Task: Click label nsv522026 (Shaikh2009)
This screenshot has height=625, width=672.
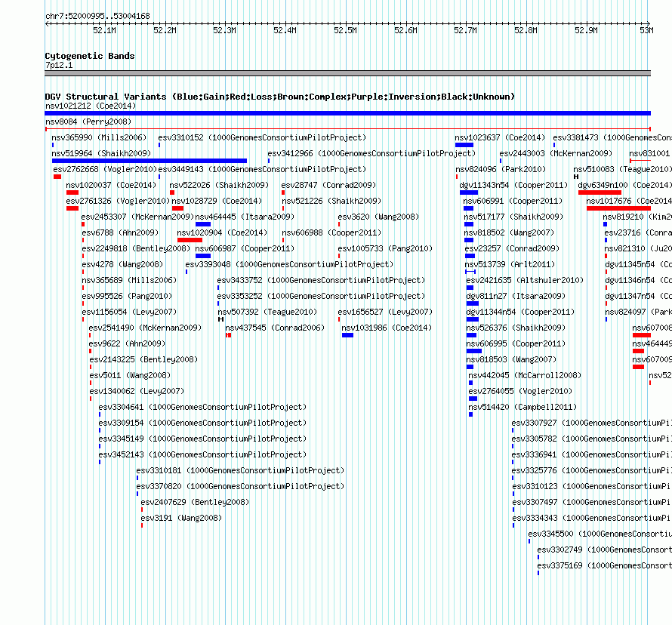Action: (x=219, y=185)
